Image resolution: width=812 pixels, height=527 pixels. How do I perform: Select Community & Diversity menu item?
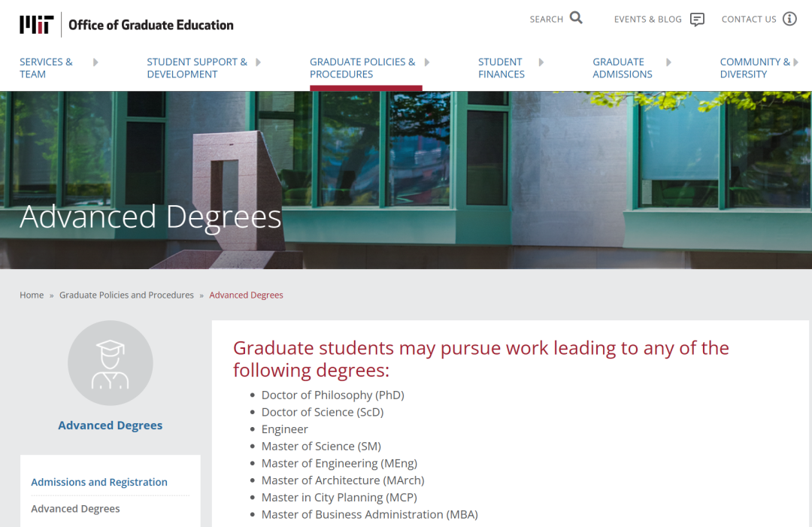pos(754,68)
